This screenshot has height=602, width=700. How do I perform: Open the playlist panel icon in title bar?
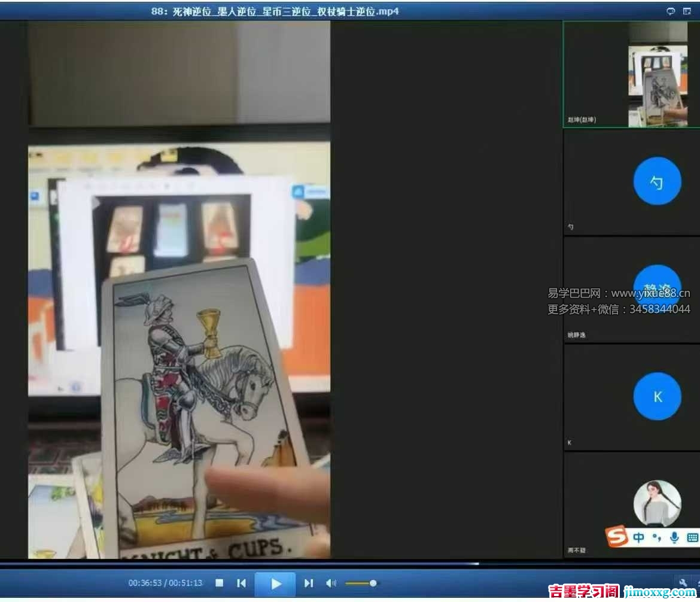(687, 11)
